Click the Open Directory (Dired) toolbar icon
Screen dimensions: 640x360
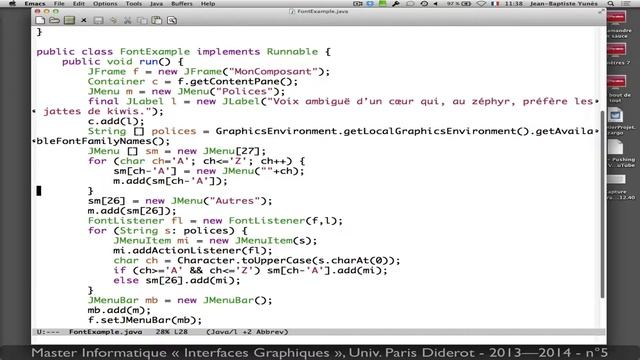click(x=69, y=20)
